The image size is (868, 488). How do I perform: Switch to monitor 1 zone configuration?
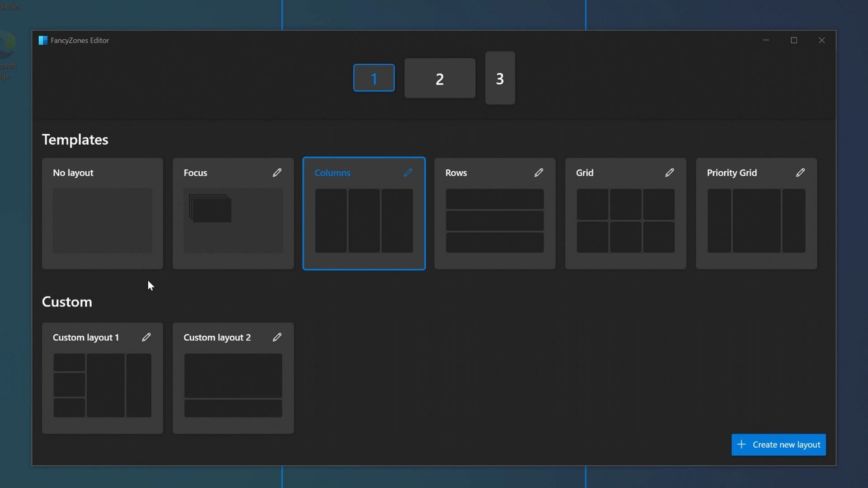(x=374, y=78)
